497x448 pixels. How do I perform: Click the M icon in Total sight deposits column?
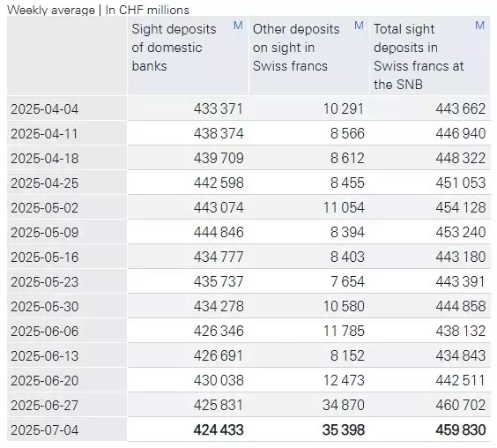(480, 26)
